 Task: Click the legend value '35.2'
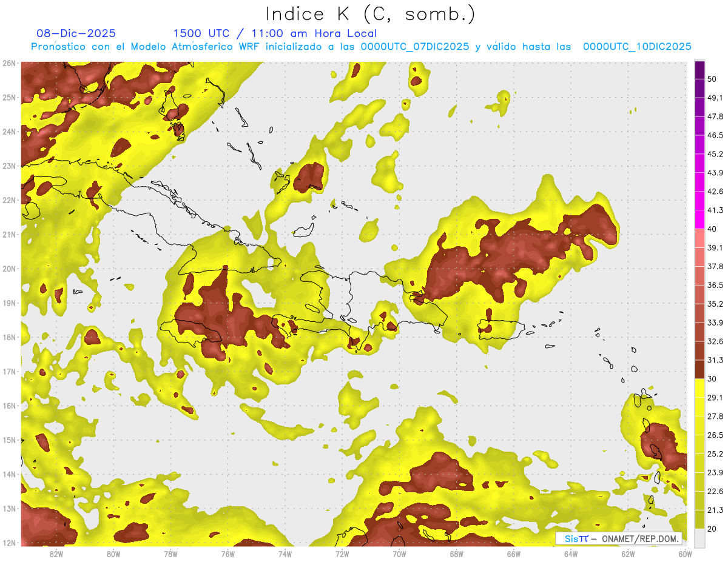tap(715, 304)
